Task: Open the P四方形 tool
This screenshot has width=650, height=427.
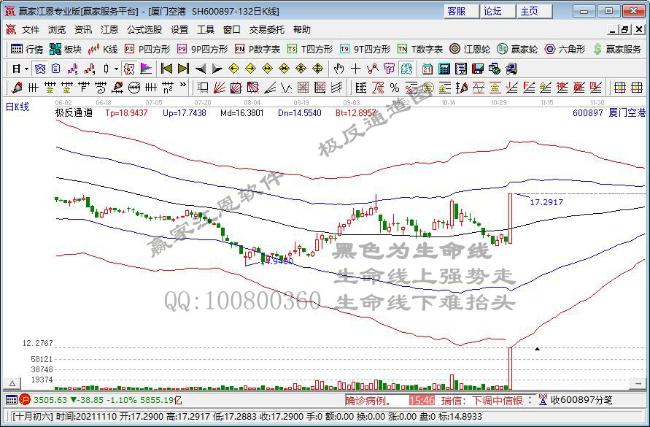Action: point(147,49)
